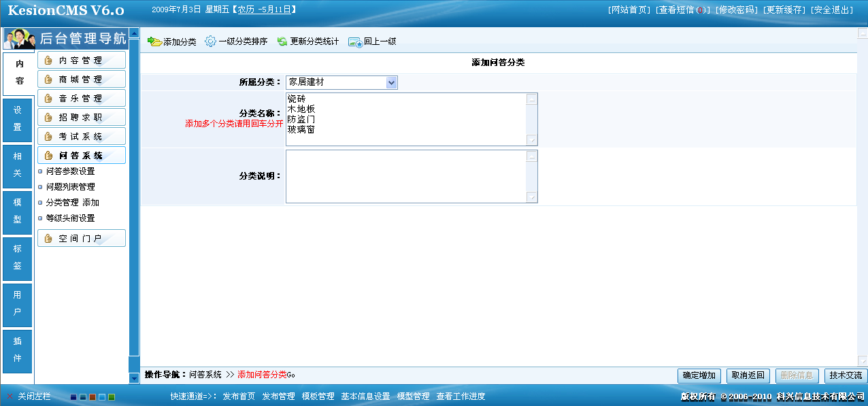Expand the 音乐管理 menu section

(81, 99)
